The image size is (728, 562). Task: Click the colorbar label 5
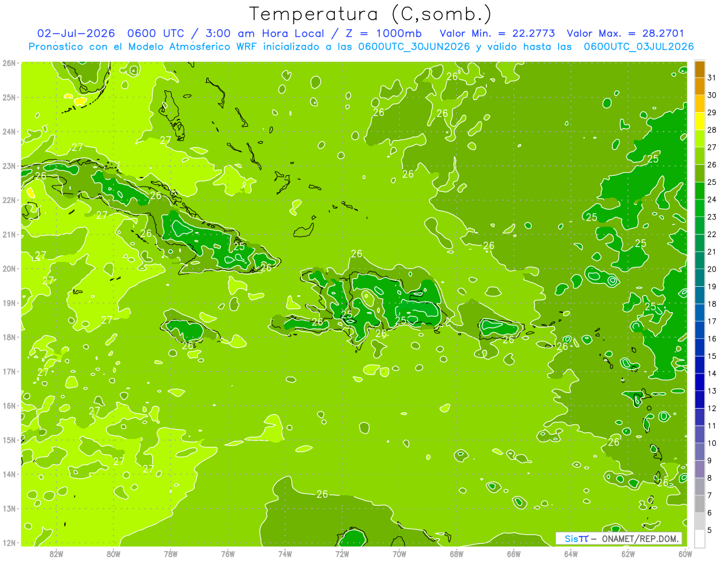(710, 530)
